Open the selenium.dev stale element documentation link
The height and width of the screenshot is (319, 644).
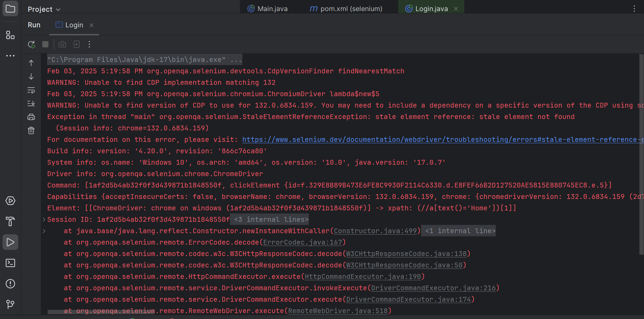click(x=443, y=139)
